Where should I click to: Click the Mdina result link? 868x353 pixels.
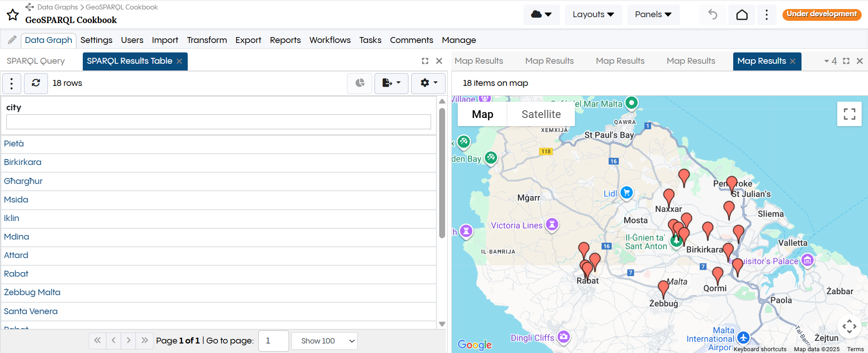pyautogui.click(x=16, y=237)
